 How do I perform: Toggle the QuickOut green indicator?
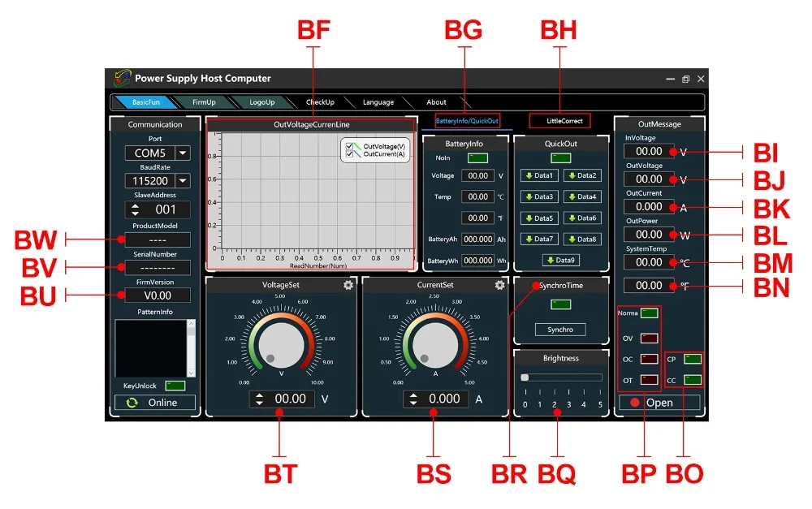click(560, 158)
